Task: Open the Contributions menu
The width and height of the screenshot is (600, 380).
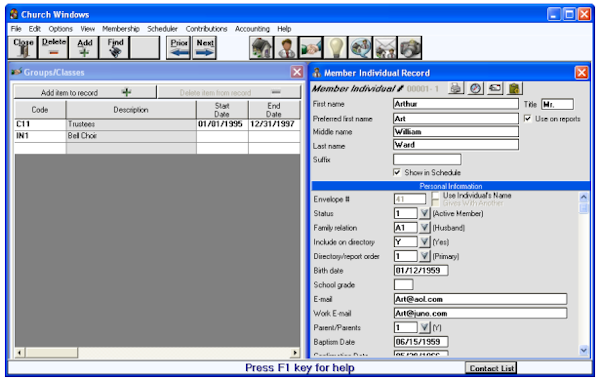Action: pos(206,29)
